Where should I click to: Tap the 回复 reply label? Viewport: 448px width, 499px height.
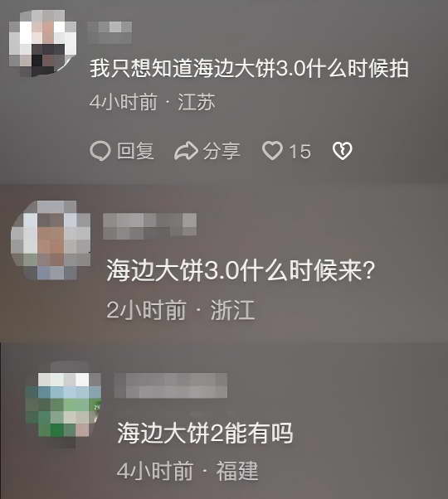pyautogui.click(x=135, y=151)
